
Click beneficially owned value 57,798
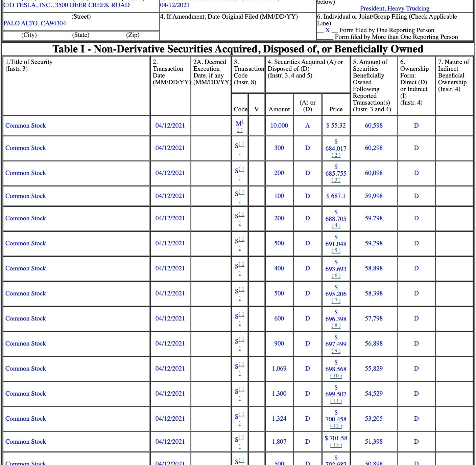[x=374, y=318]
